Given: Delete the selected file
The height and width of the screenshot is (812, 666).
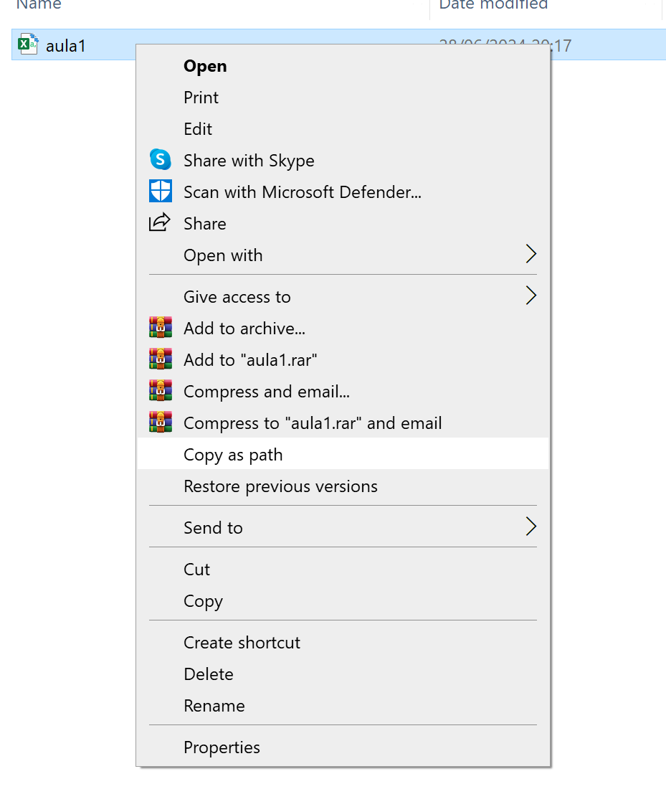Looking at the screenshot, I should coord(208,674).
